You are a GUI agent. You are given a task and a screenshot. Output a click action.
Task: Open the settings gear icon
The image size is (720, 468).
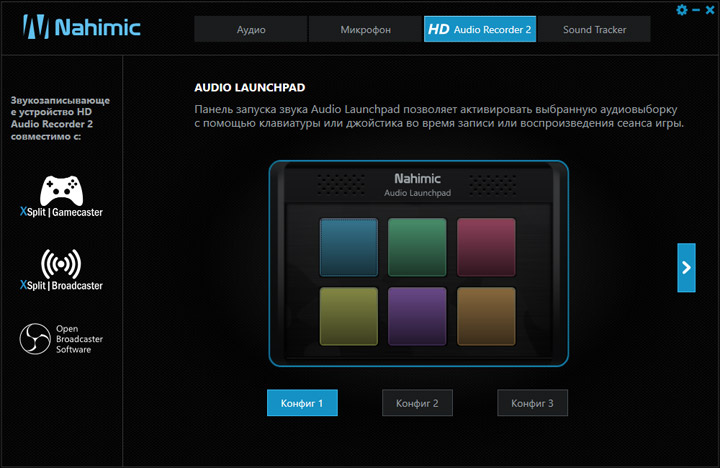[x=682, y=10]
